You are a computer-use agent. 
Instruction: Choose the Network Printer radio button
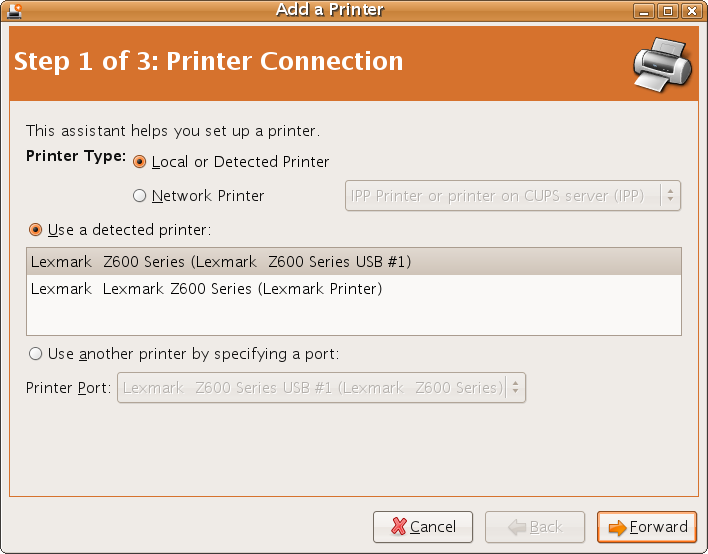click(x=140, y=196)
